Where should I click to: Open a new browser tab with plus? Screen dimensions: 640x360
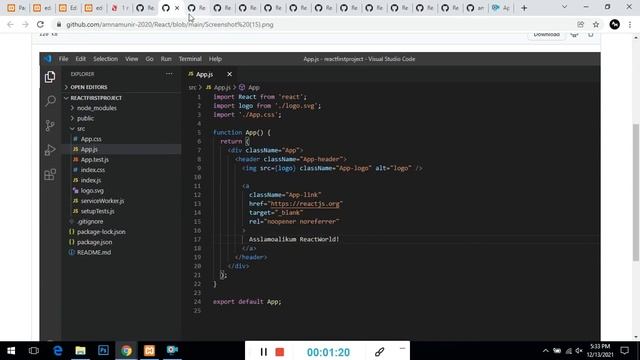tap(524, 8)
